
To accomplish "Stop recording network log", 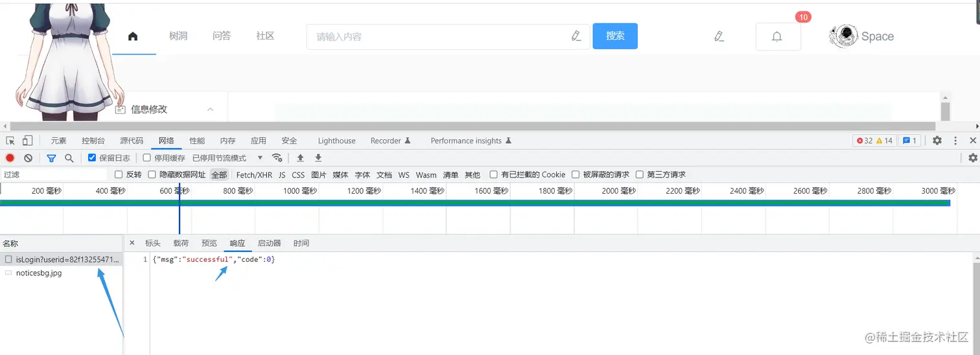I will coord(10,157).
